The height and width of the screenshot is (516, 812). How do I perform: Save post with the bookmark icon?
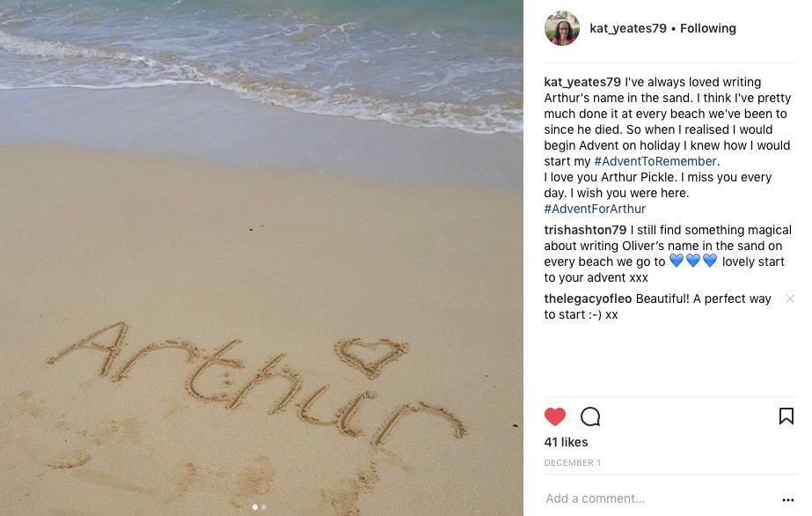tap(786, 416)
